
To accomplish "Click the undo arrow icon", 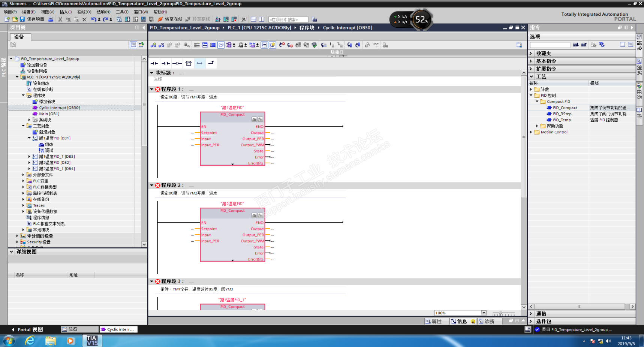I will 93,19.
